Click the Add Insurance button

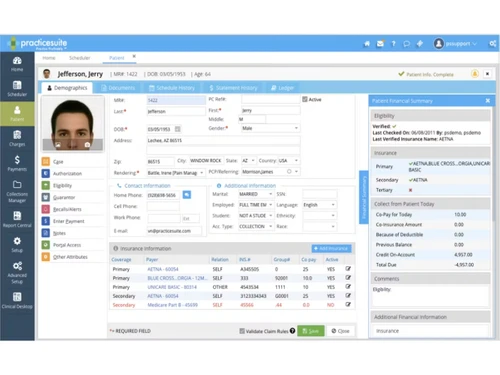[x=331, y=248]
